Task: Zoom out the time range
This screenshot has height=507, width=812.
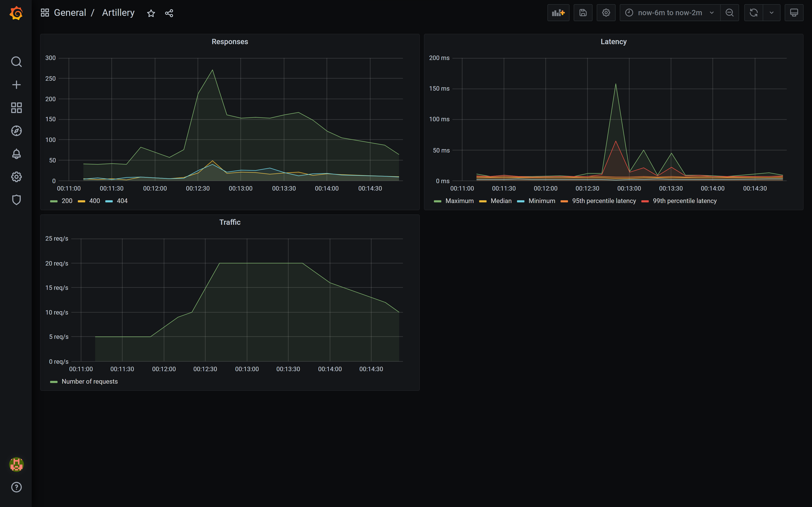Action: 730,13
